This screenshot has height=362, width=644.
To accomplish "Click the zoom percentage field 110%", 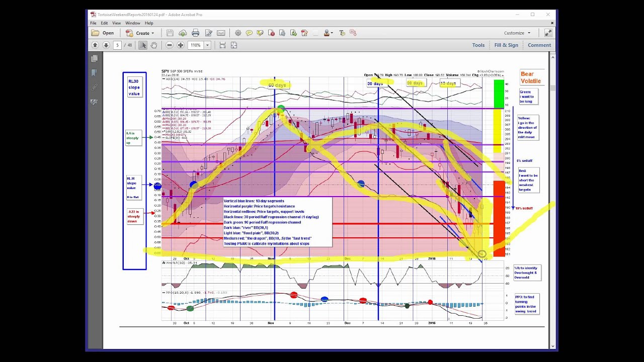I will point(196,45).
